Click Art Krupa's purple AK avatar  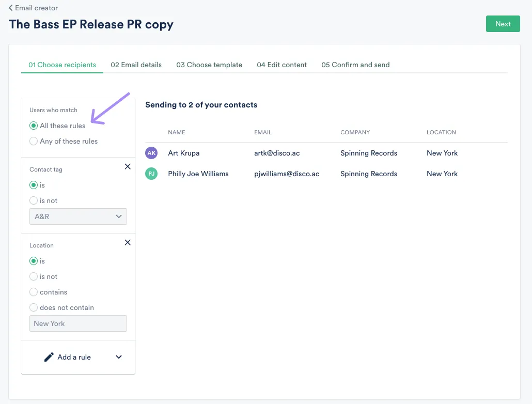[x=151, y=153]
